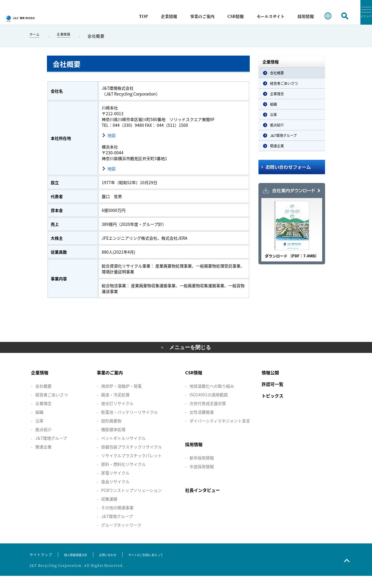Open セールスサイト in the top navigation

[270, 17]
